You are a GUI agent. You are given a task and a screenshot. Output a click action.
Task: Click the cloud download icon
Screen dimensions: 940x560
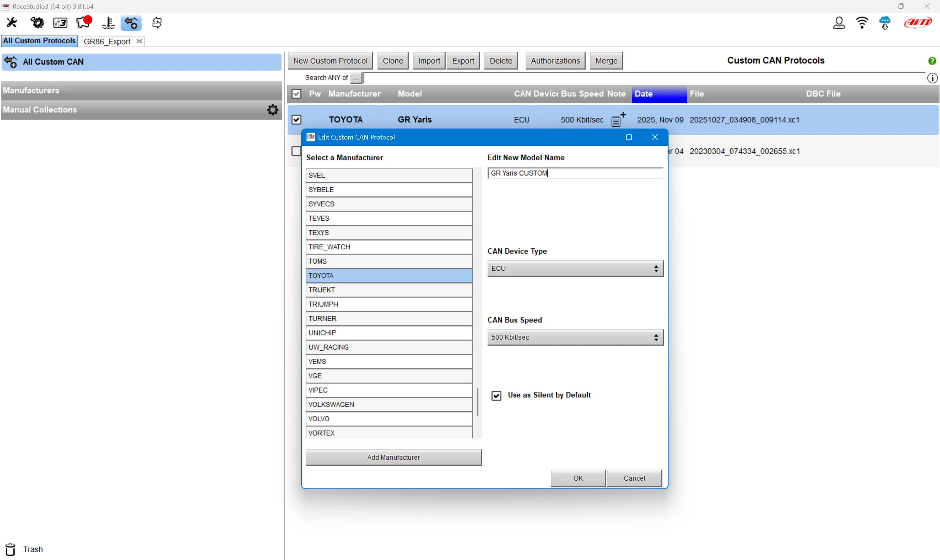click(x=885, y=23)
